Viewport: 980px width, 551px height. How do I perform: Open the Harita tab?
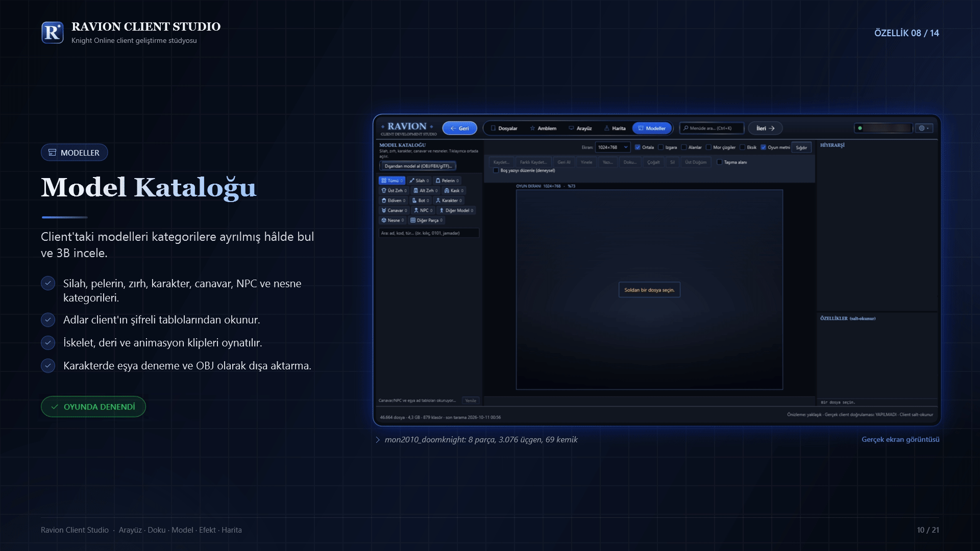[615, 129]
